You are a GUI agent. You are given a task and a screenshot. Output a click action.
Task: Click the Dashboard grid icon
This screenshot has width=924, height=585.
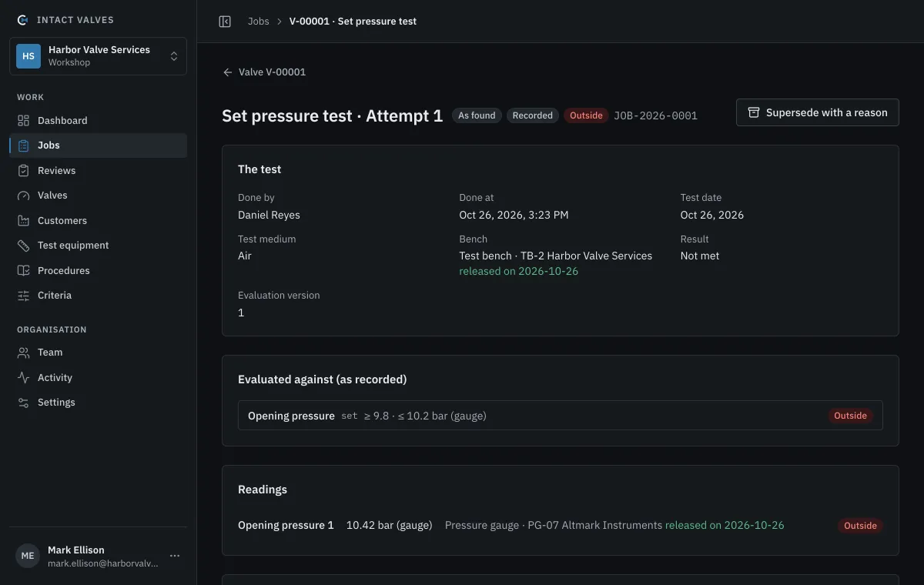click(x=24, y=120)
